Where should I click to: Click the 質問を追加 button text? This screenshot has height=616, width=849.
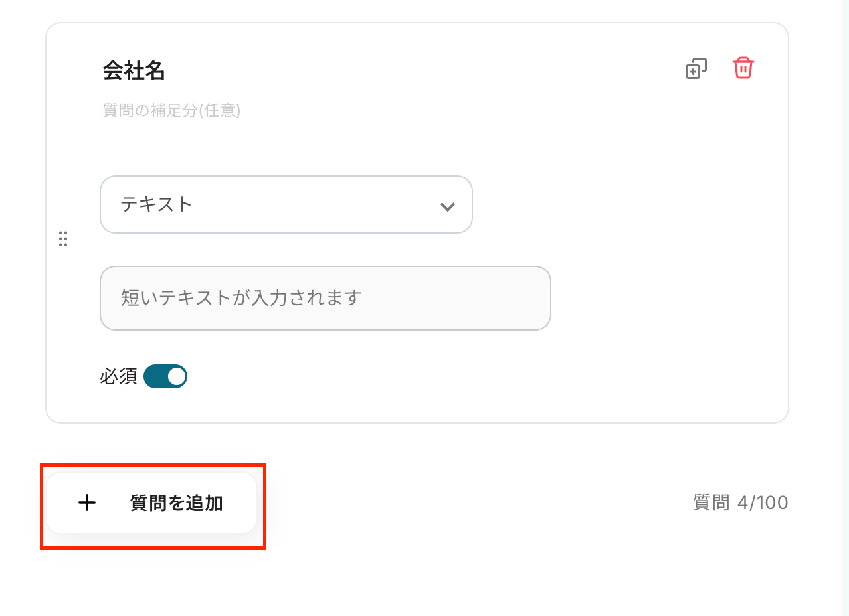pyautogui.click(x=176, y=504)
